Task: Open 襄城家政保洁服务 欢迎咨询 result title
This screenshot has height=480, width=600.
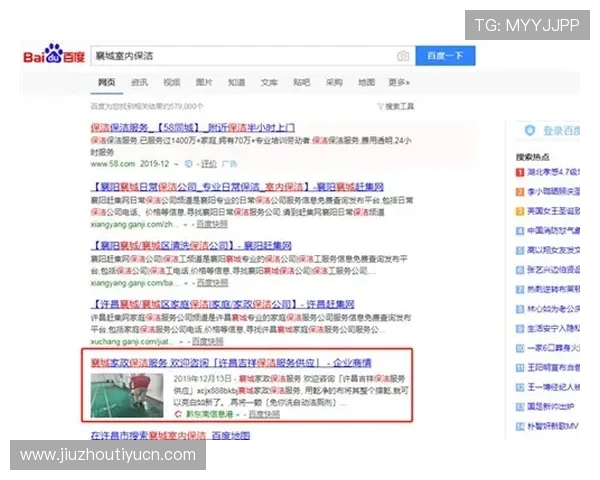Action: point(231,362)
